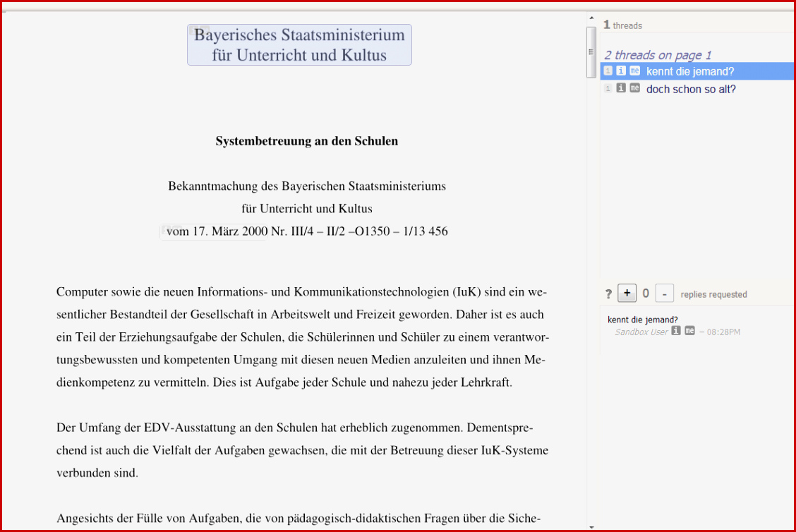Open the 'doch schon so alt?' thread
Image resolution: width=796 pixels, height=532 pixels.
(x=697, y=89)
